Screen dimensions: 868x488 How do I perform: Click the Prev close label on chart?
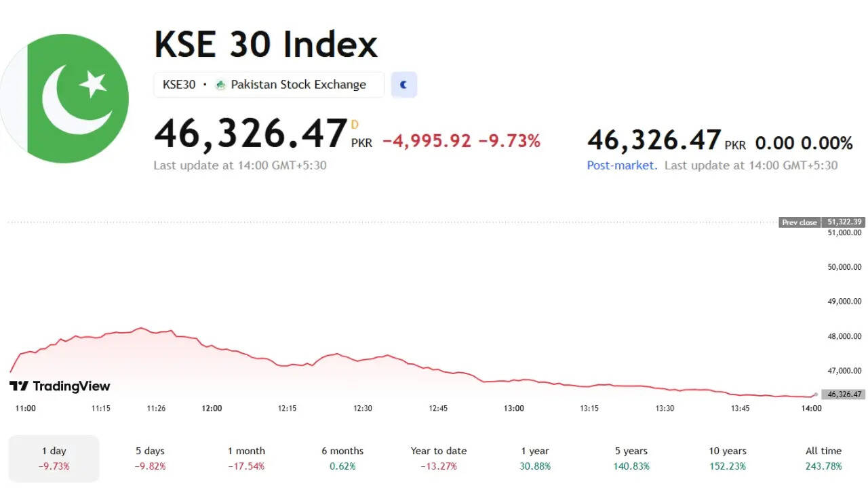point(800,222)
